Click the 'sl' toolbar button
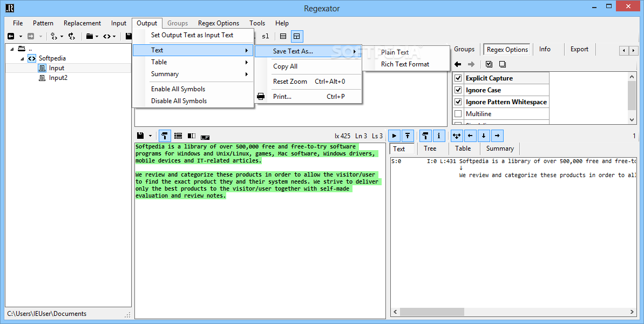This screenshot has width=644, height=324. coord(266,36)
